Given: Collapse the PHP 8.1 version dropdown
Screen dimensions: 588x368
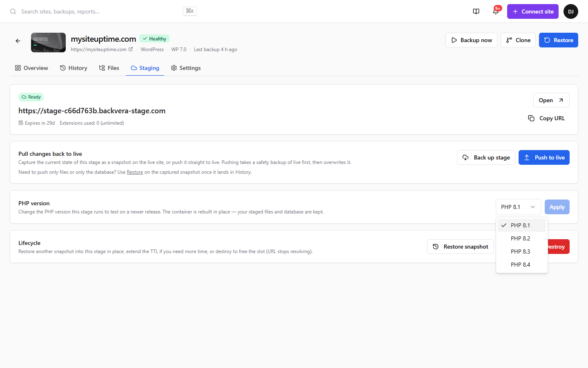Looking at the screenshot, I should coord(519,207).
